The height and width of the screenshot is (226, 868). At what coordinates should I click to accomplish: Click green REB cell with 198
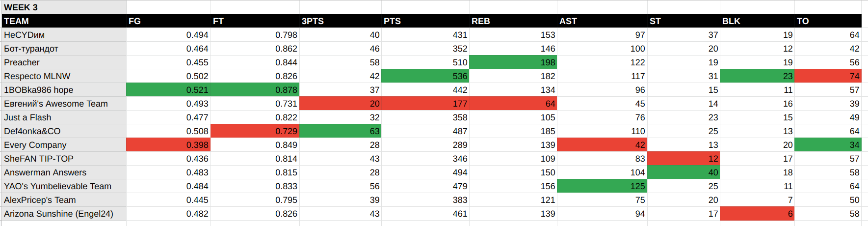(x=513, y=62)
